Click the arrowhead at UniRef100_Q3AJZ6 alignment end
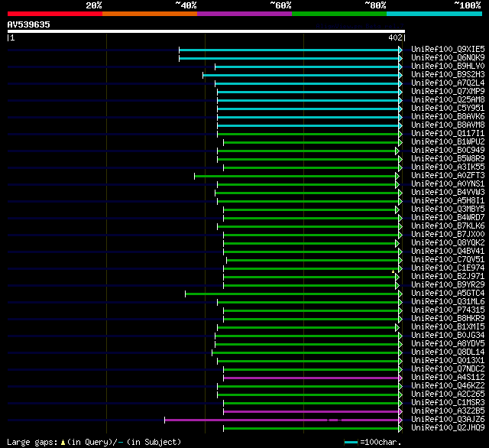 [x=400, y=420]
